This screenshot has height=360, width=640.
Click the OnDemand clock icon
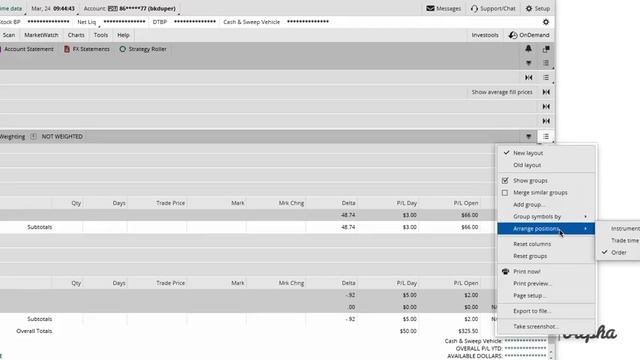coord(513,35)
